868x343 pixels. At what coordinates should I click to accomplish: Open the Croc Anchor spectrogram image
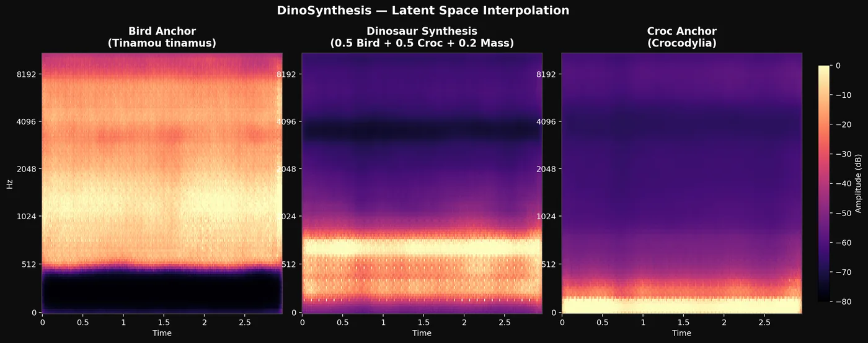click(681, 183)
